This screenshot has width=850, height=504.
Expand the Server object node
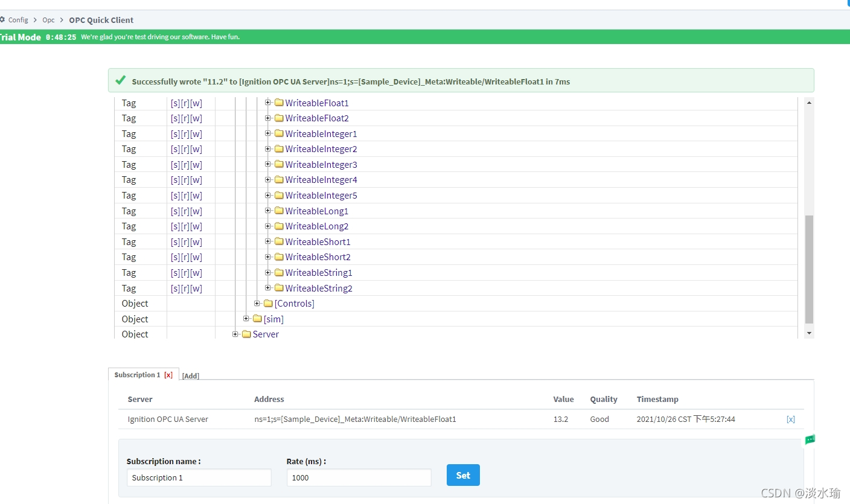pyautogui.click(x=235, y=334)
